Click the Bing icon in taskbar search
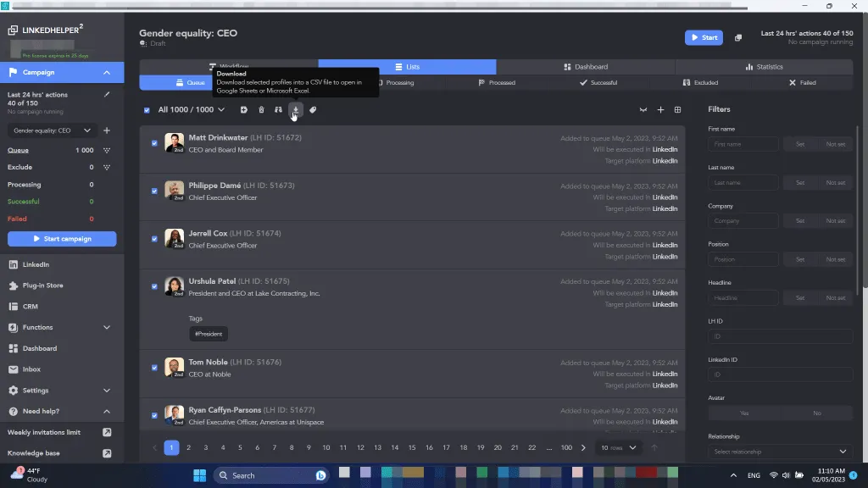Image resolution: width=868 pixels, height=488 pixels. point(320,475)
